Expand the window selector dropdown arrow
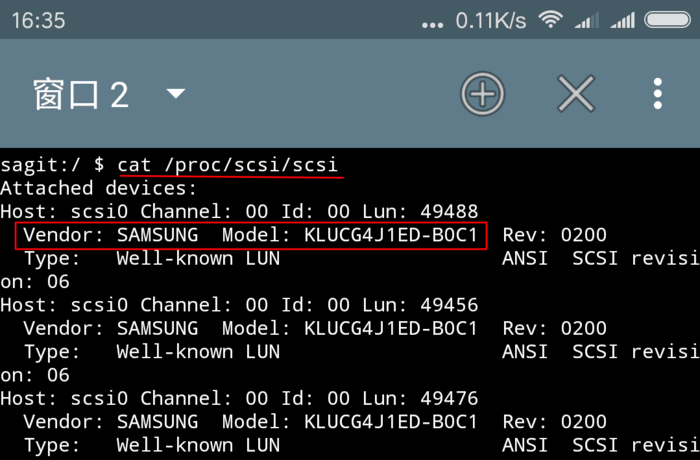 point(176,95)
